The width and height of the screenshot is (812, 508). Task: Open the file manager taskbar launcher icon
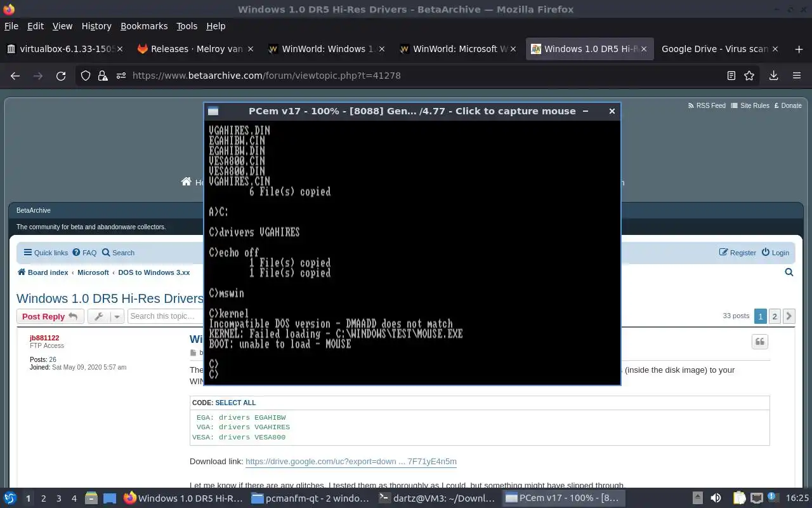pyautogui.click(x=90, y=498)
